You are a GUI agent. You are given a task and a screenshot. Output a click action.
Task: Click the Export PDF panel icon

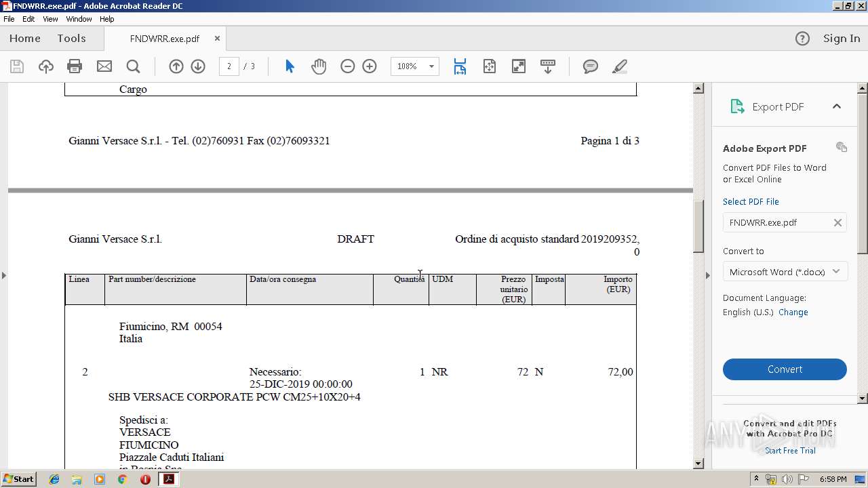pos(737,106)
